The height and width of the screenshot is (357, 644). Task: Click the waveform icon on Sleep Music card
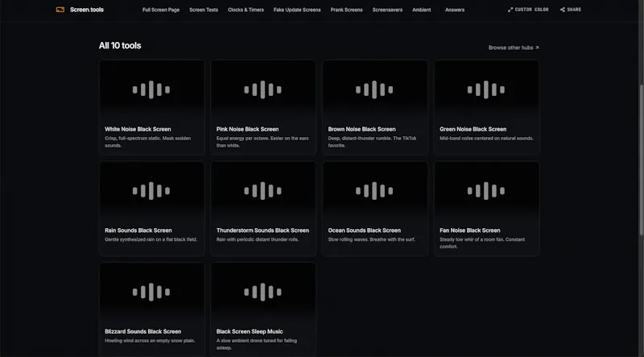click(x=263, y=292)
